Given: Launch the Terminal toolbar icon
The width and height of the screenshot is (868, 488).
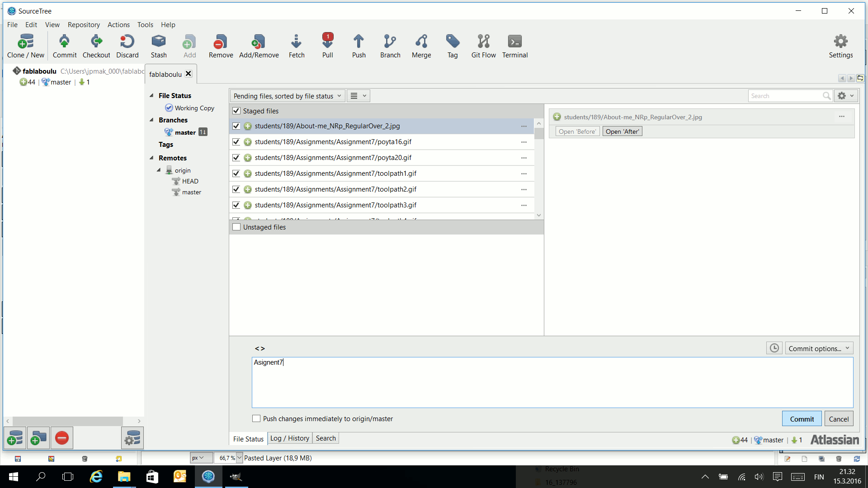Looking at the screenshot, I should tap(515, 46).
